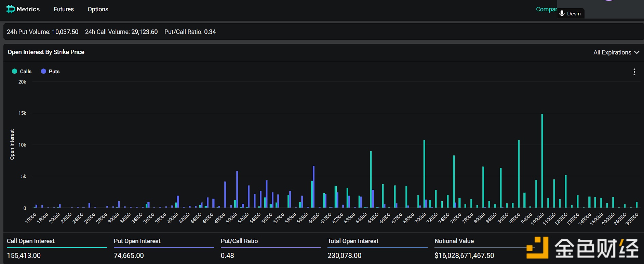Click the 24h Call Volume value
This screenshot has width=644, height=264.
(x=145, y=32)
